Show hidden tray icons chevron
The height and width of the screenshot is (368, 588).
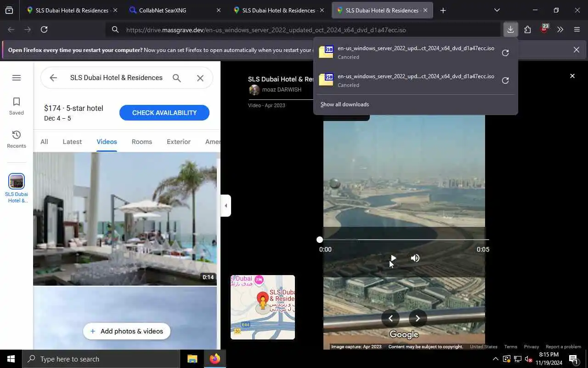point(495,359)
